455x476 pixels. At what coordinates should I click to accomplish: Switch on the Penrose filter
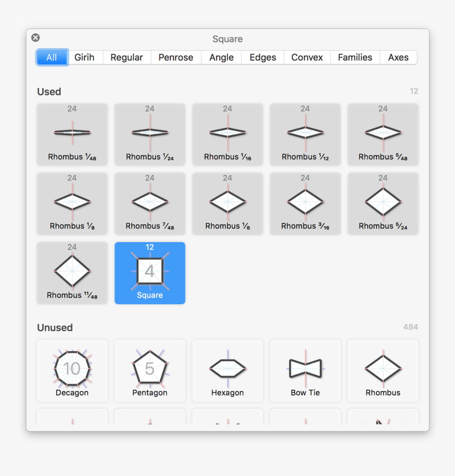[176, 57]
